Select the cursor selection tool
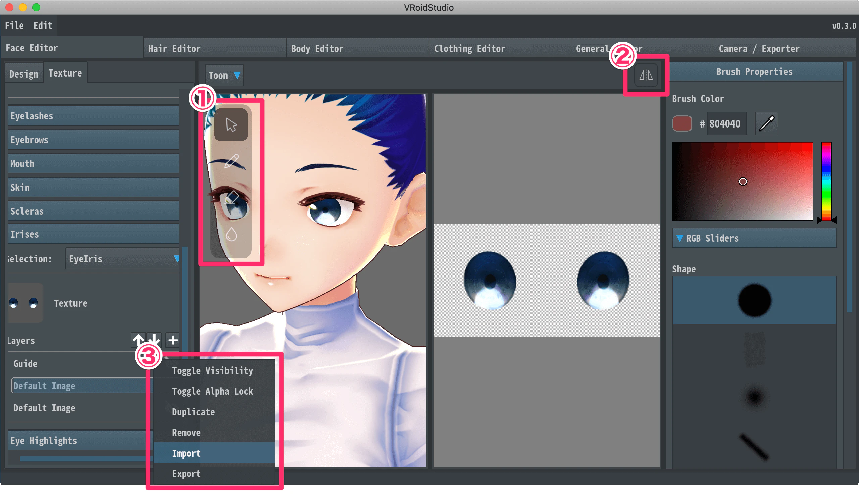This screenshot has width=859, height=504. tap(231, 125)
